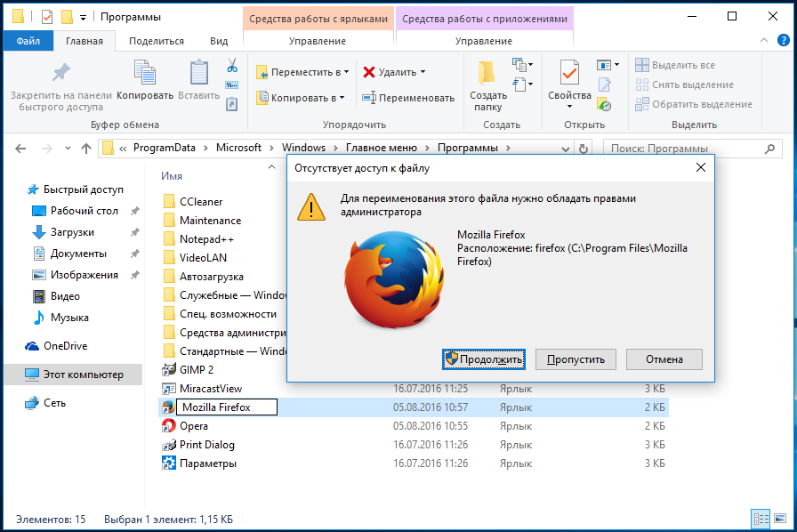Click Продолжить in the dialog
This screenshot has width=797, height=532.
click(x=484, y=359)
